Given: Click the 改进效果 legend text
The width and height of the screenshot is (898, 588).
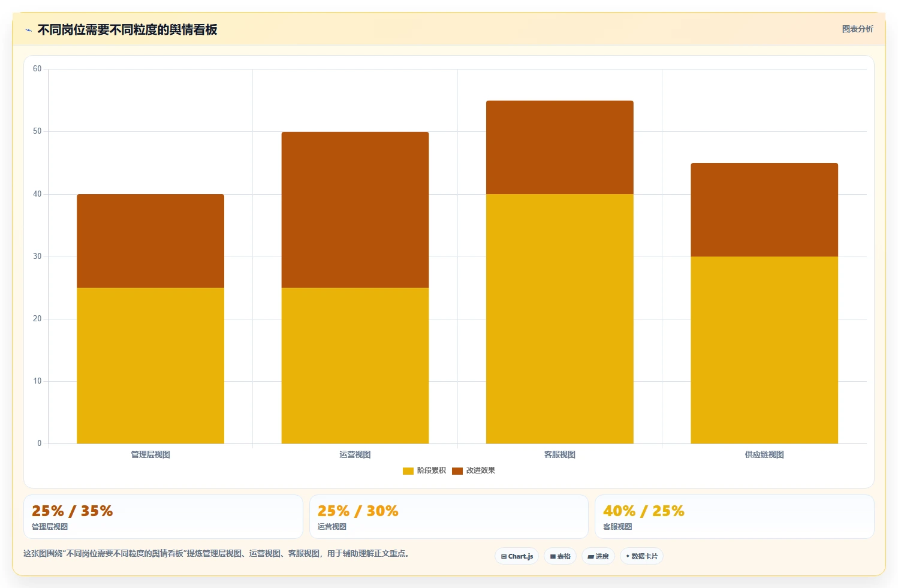Looking at the screenshot, I should pos(481,471).
